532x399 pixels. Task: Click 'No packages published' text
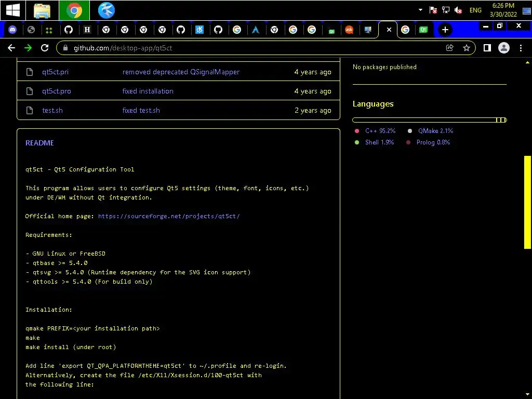point(384,67)
